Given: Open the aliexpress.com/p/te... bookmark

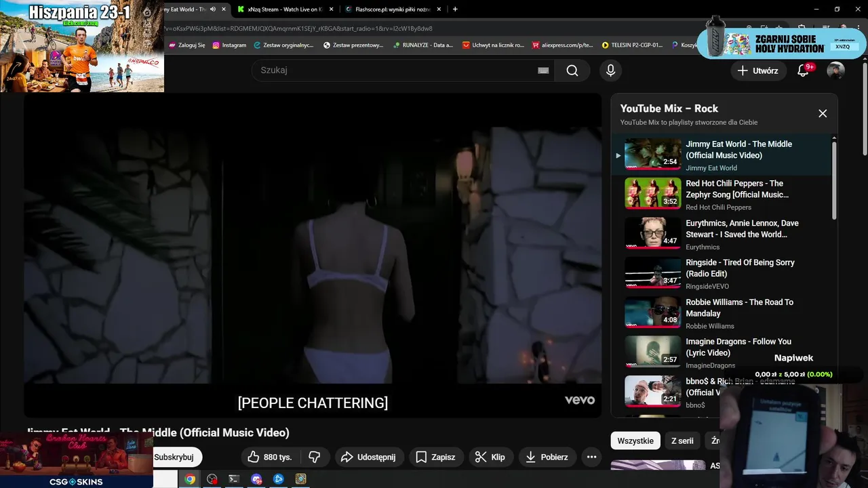Looking at the screenshot, I should [563, 45].
